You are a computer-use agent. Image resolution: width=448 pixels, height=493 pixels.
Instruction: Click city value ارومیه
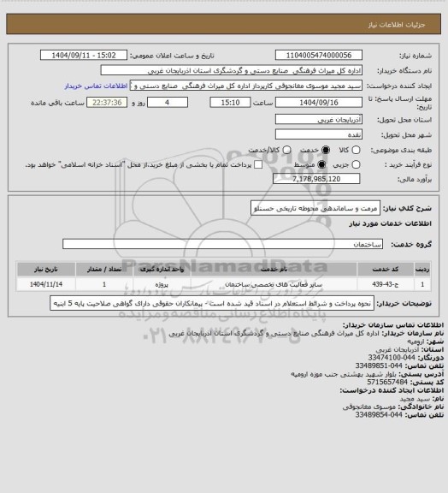point(416,342)
